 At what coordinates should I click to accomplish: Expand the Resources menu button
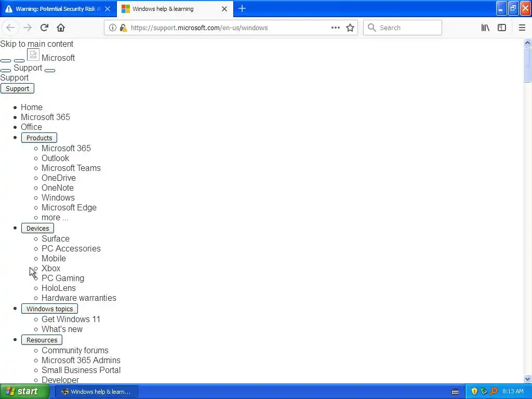tap(42, 340)
